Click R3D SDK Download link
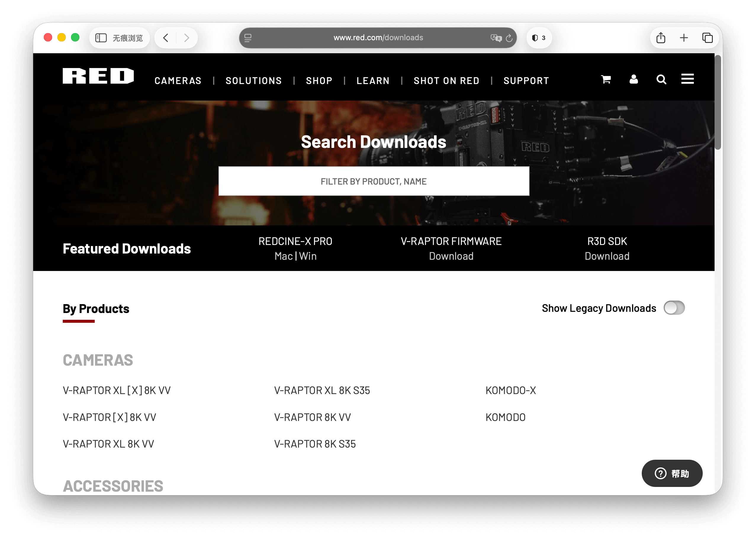This screenshot has width=756, height=539. 607,256
